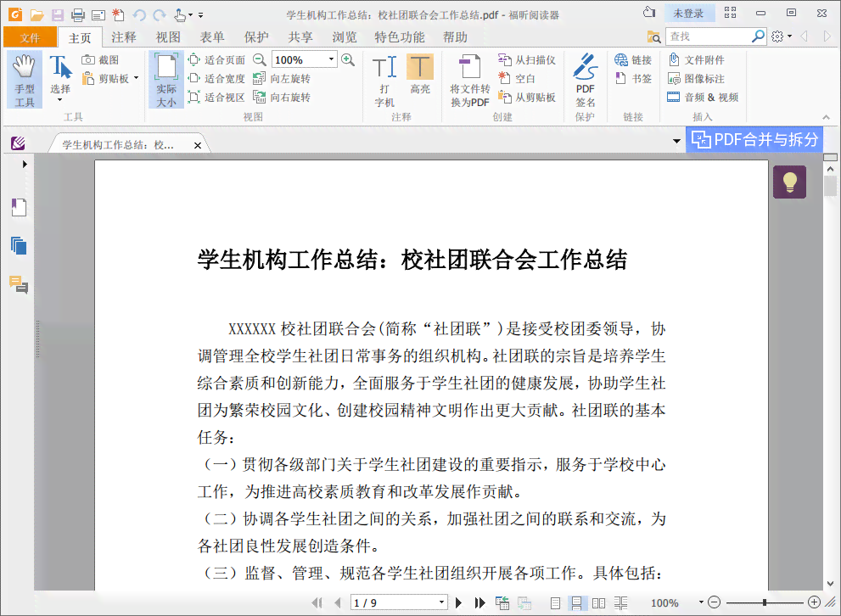Open the document tab list dropdown

676,141
